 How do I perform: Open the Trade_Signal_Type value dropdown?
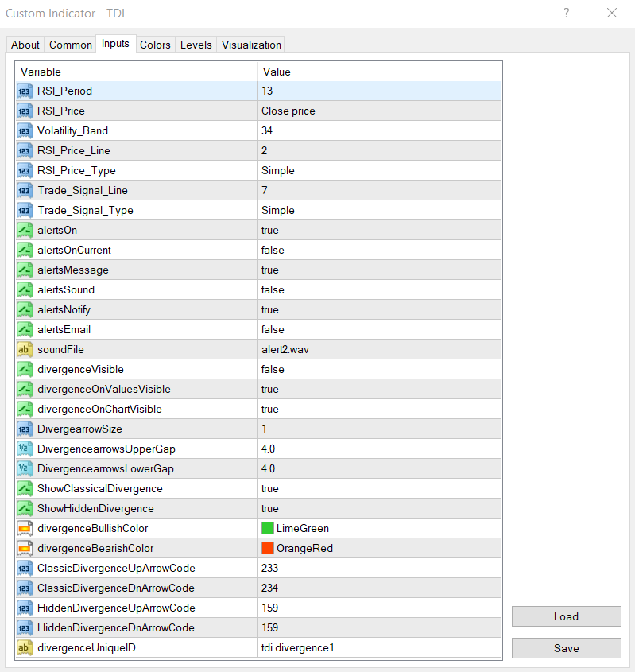coord(380,210)
